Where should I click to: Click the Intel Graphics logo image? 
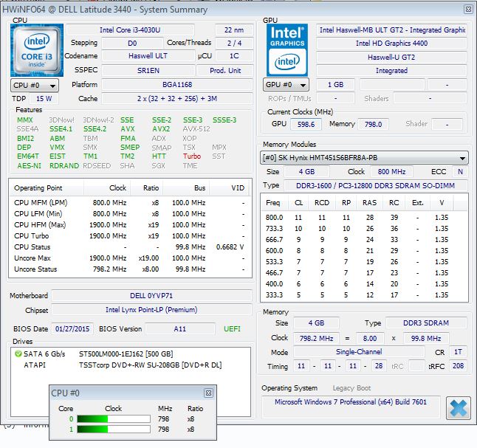click(x=287, y=50)
